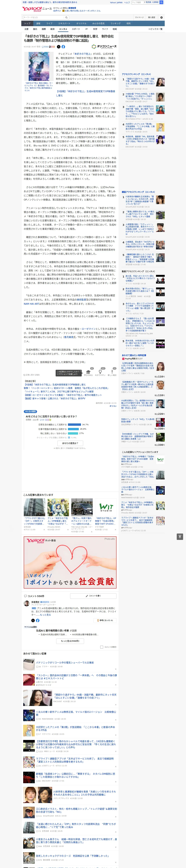Viewport: 186px width, 868px height.
Task: Share the 多根清史 comment on Facebook
Action: (x=38, y=620)
